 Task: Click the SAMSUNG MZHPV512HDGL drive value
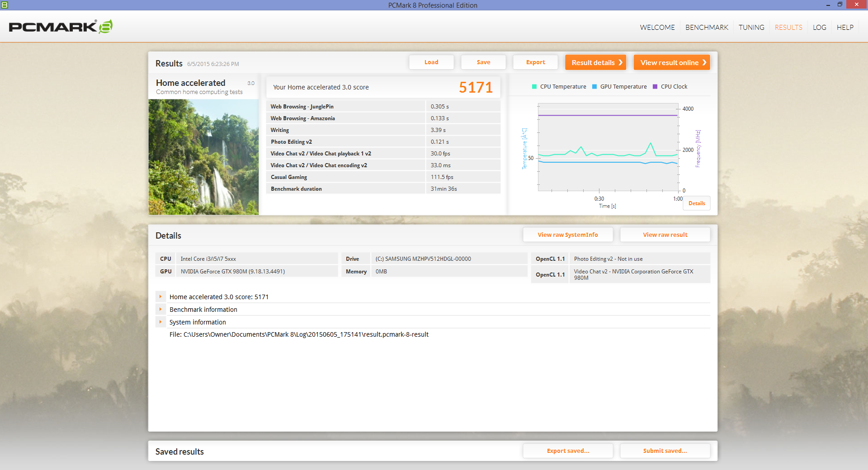pos(449,259)
